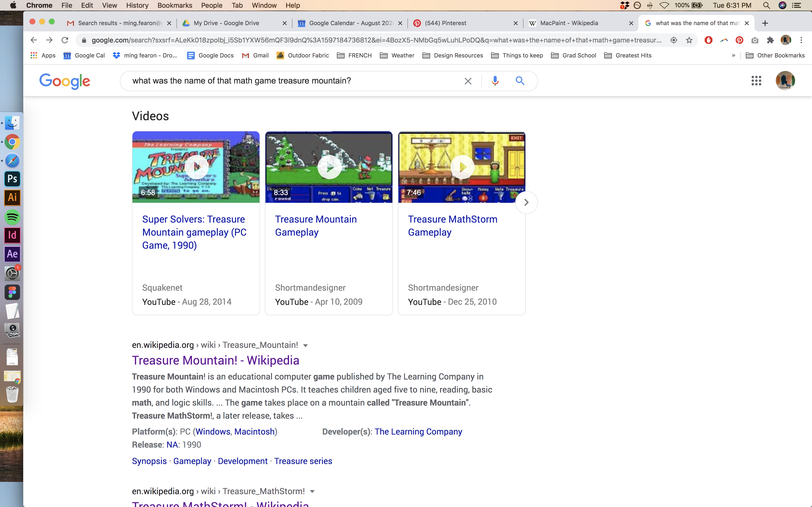The width and height of the screenshot is (812, 507).
Task: Launch Spotify from the dock
Action: pos(12,217)
